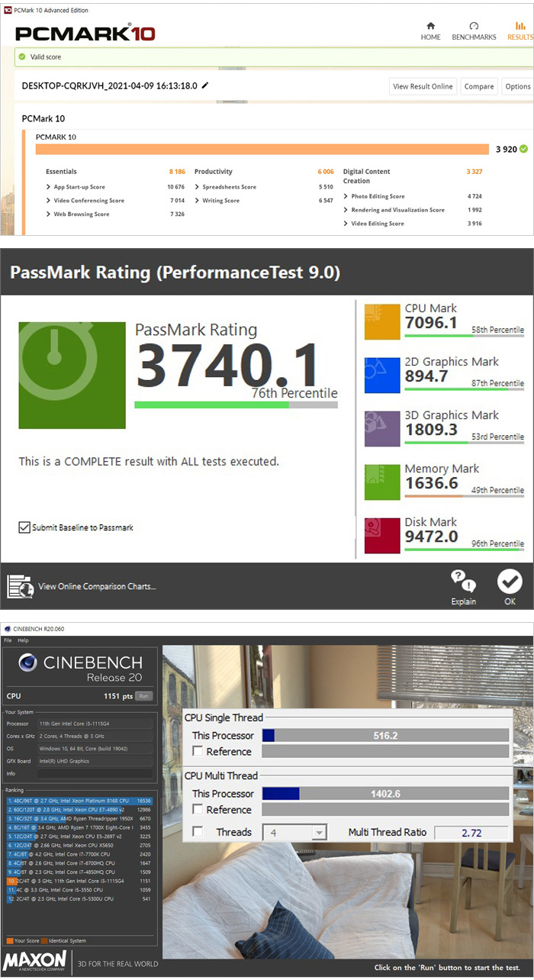This screenshot has height=980, width=534.
Task: Open the HOME tab in PCMark 10
Action: 430,31
